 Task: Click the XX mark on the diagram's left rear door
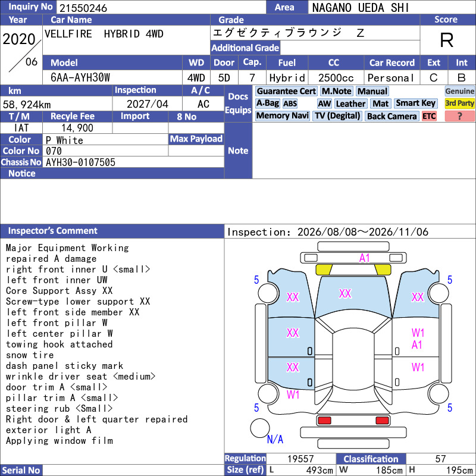293,367
